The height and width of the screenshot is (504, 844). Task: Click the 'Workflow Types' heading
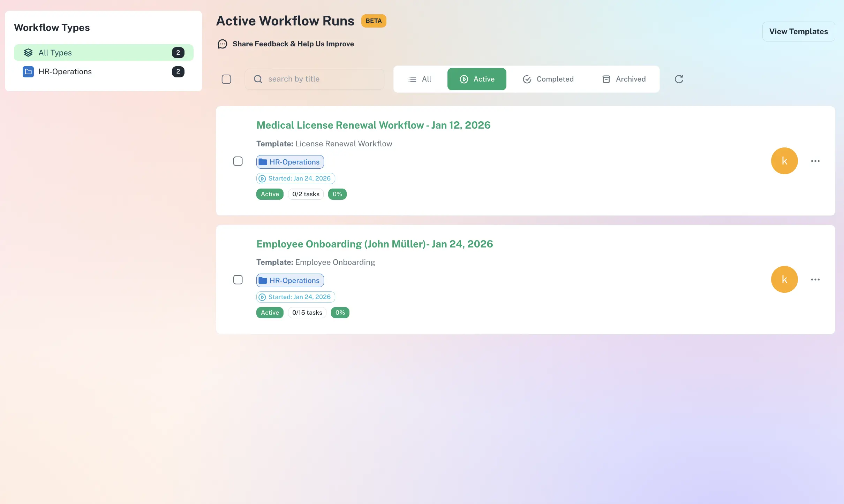coord(52,28)
